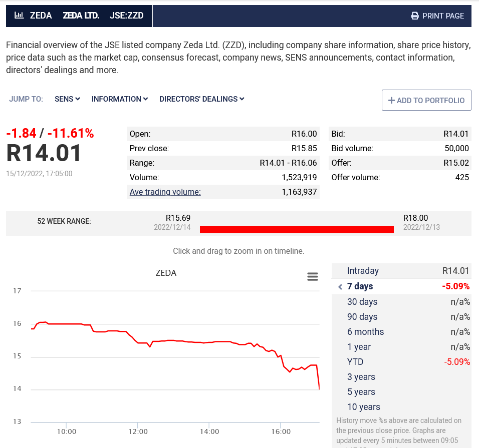Select the 5 years period row

click(401, 391)
